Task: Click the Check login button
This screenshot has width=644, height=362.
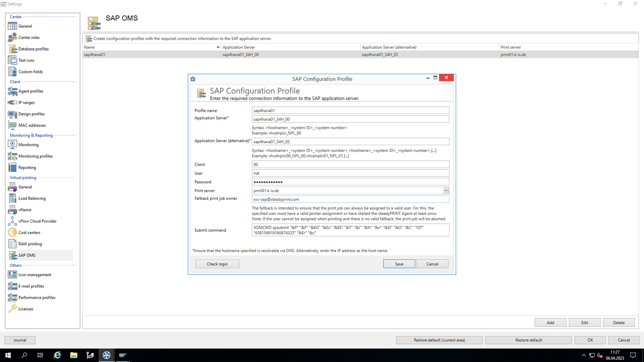Action: click(x=217, y=264)
